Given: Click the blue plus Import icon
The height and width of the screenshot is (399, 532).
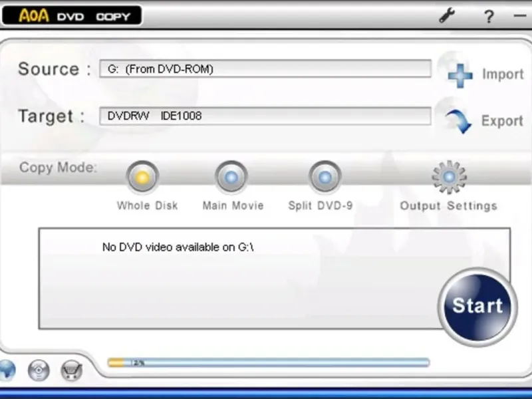Looking at the screenshot, I should pyautogui.click(x=460, y=75).
